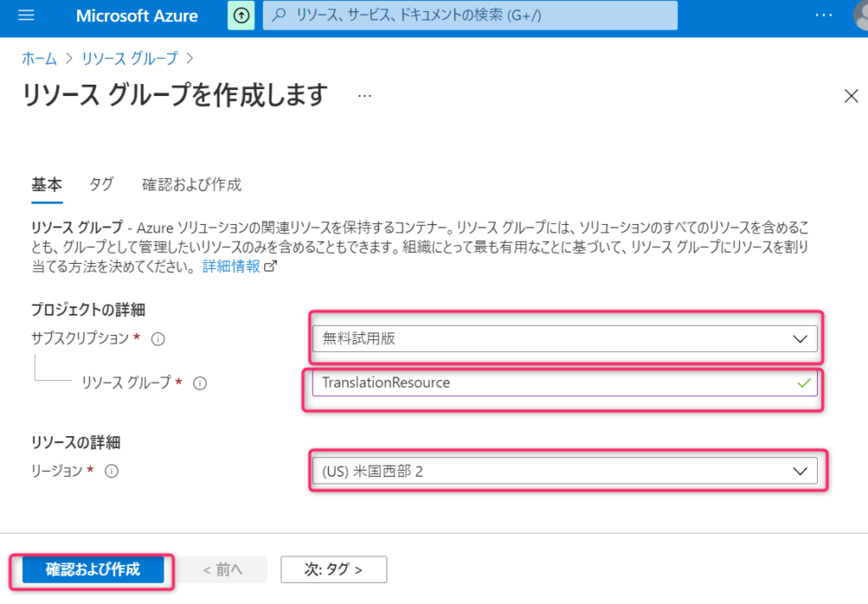Click the upgrade arrow icon beside search

[242, 15]
